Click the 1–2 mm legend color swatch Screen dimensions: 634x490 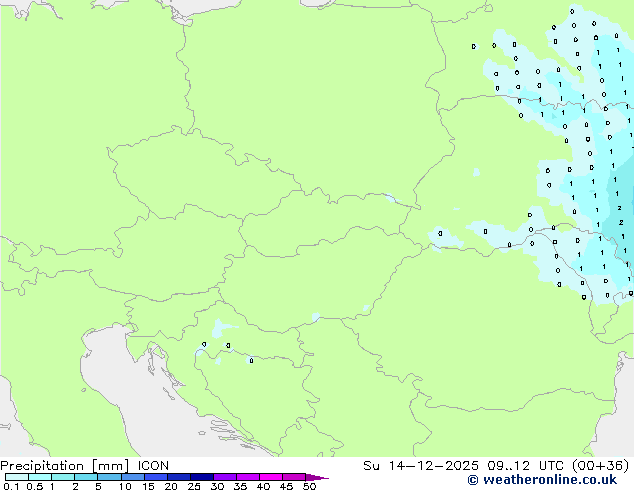click(x=63, y=477)
